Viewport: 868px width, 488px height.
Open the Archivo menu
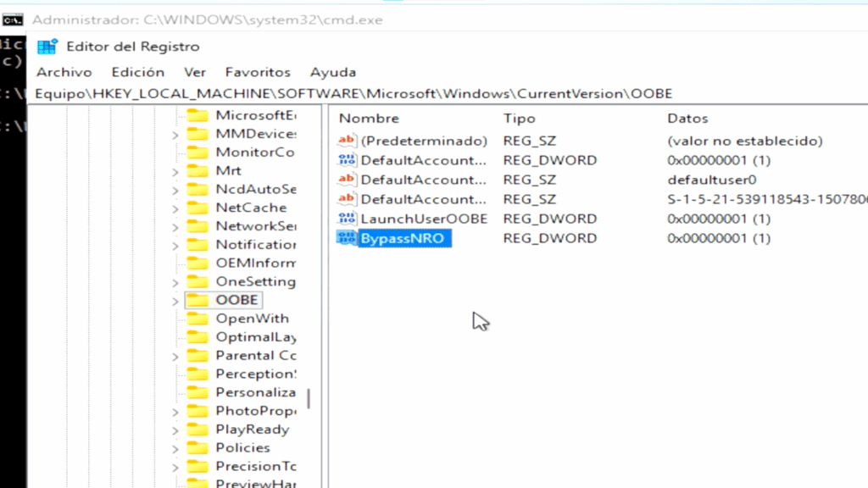64,73
